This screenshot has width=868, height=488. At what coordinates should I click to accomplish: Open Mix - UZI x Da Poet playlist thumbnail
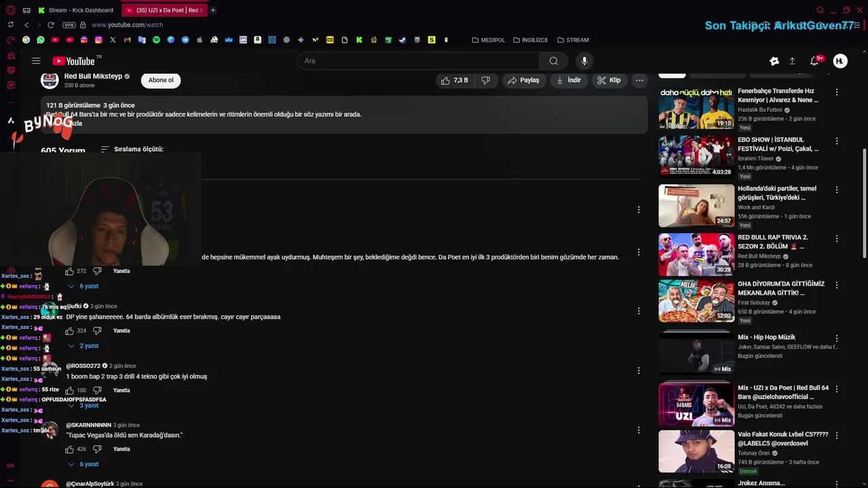tap(696, 405)
